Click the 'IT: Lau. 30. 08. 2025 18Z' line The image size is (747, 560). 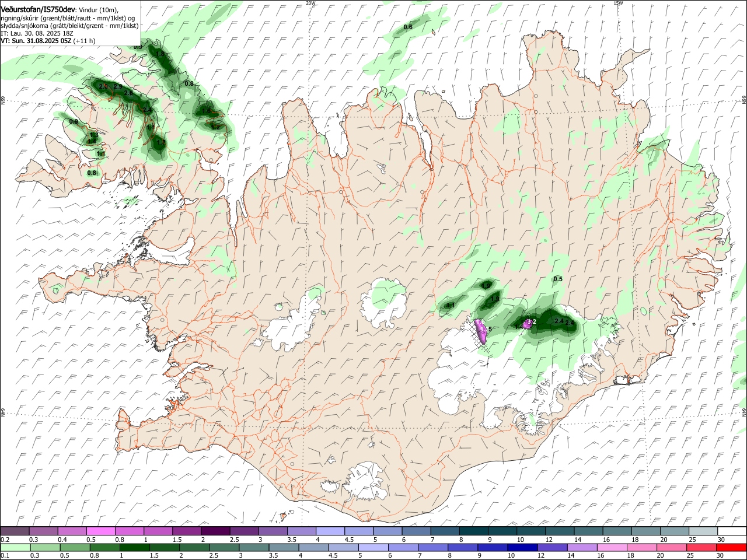click(x=37, y=33)
